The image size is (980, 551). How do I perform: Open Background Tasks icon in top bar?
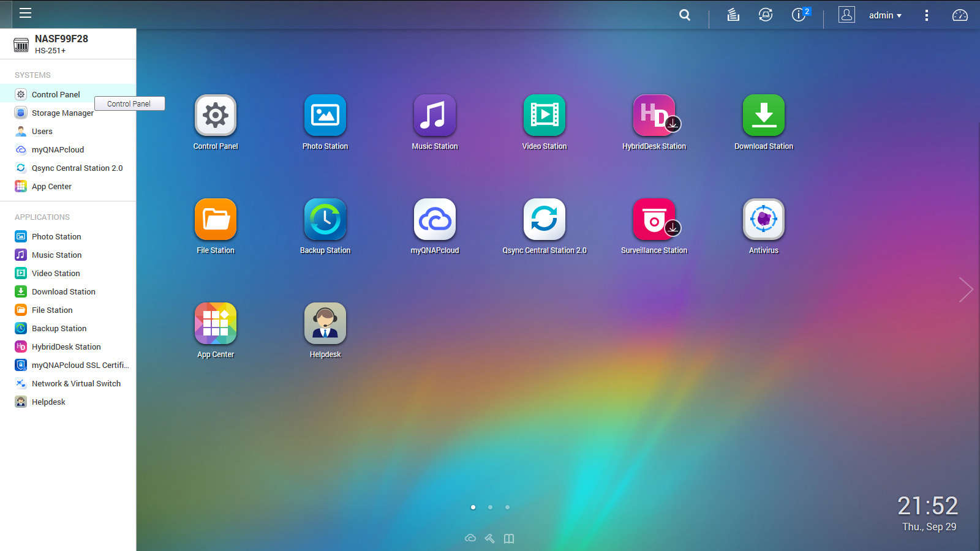tap(733, 15)
